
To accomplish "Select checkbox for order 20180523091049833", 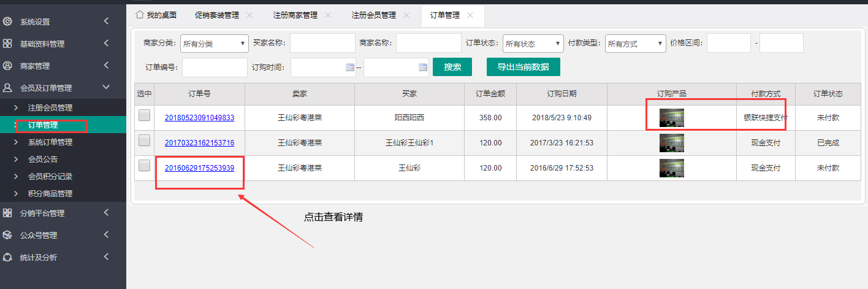I will (144, 115).
